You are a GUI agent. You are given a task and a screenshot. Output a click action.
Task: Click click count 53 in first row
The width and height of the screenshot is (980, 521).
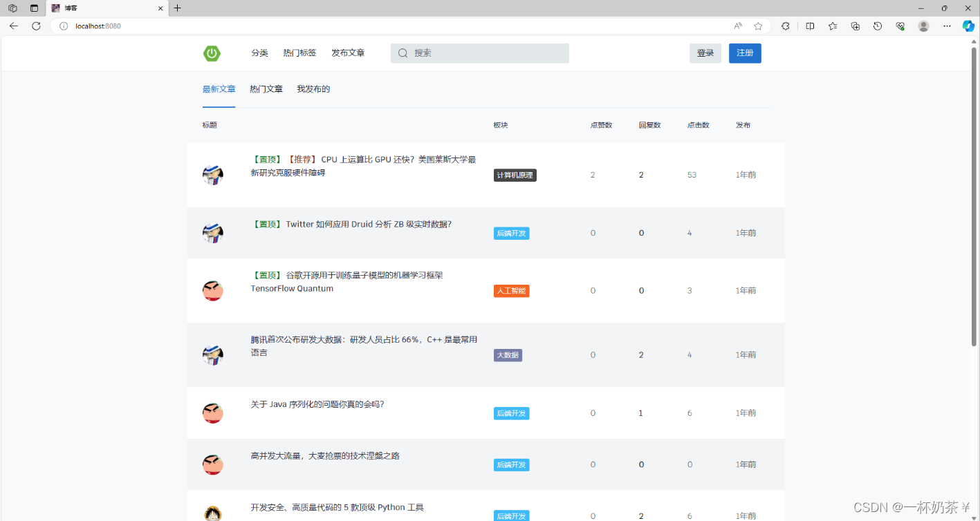pyautogui.click(x=692, y=175)
